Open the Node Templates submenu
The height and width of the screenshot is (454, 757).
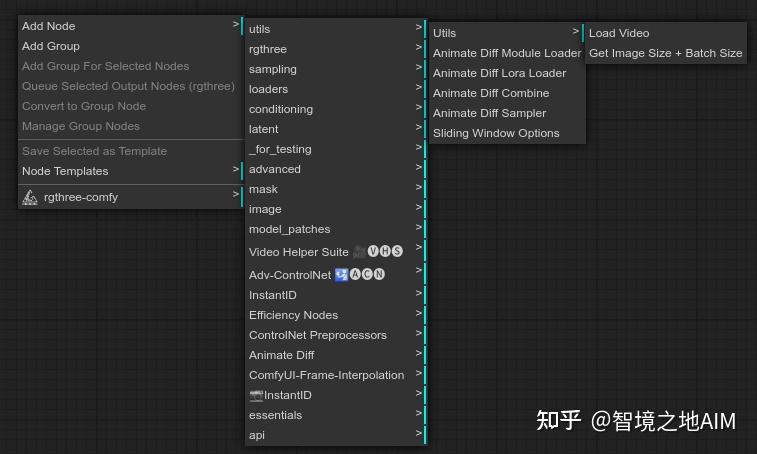(130, 171)
